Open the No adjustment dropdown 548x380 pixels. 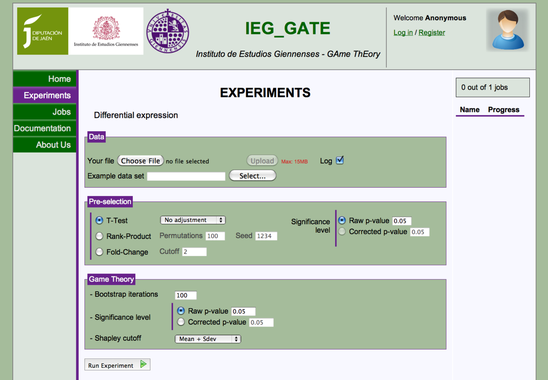[x=193, y=220]
